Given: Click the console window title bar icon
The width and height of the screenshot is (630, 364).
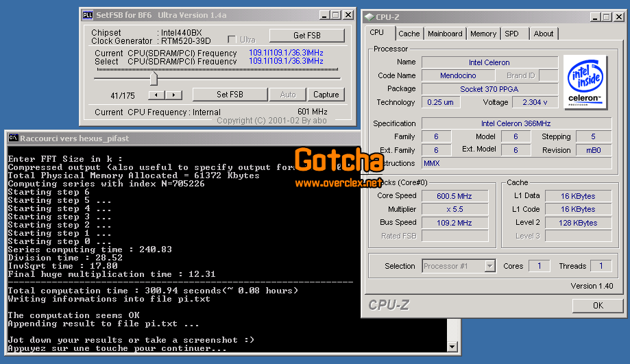Looking at the screenshot, I should click(13, 138).
